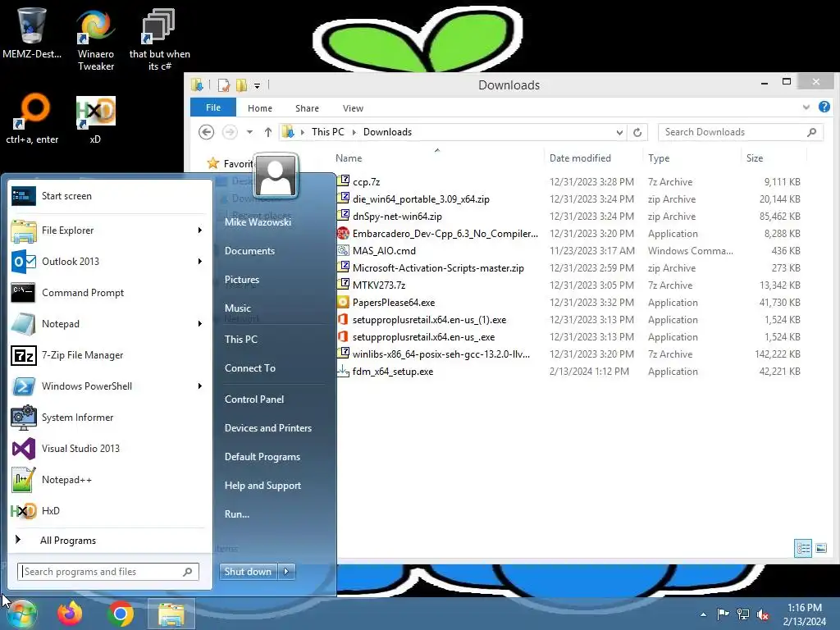Open Explorer Help question mark
Viewport: 840px width, 630px height.
coord(824,107)
